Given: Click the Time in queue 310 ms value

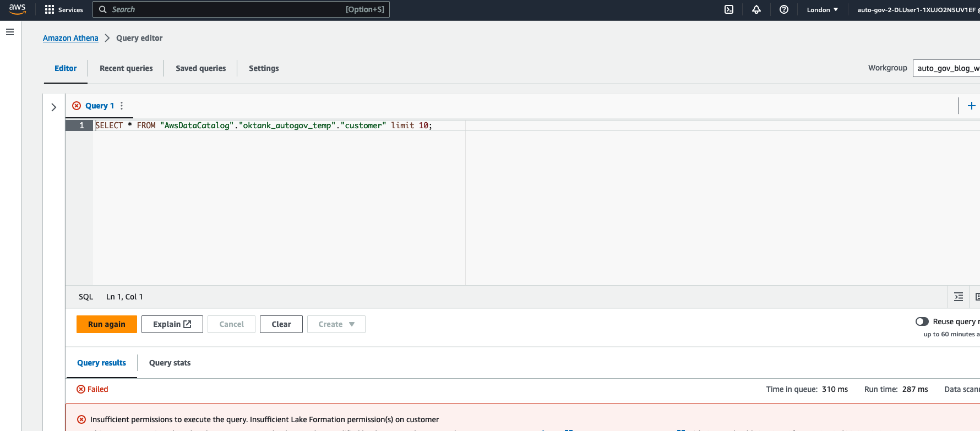Looking at the screenshot, I should pos(835,389).
